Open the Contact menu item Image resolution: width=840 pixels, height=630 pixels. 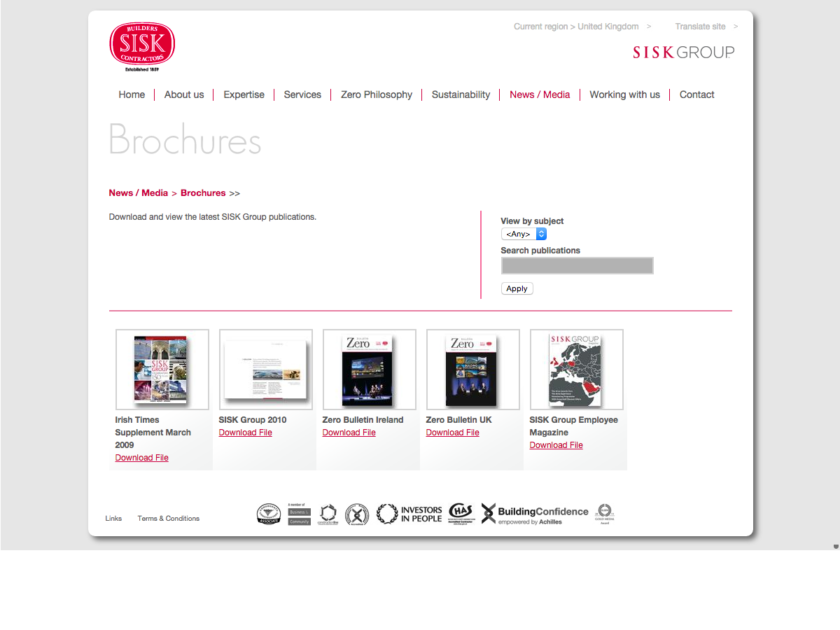(697, 94)
